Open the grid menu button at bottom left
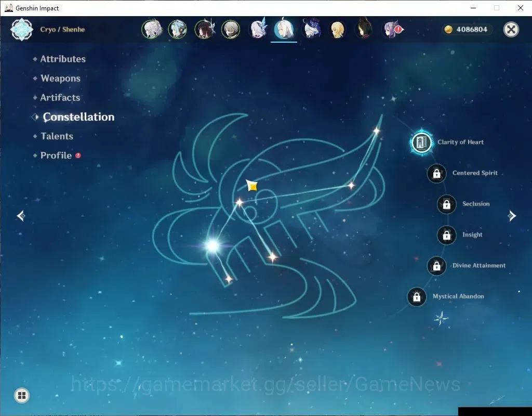This screenshot has height=416, width=532. [22, 395]
